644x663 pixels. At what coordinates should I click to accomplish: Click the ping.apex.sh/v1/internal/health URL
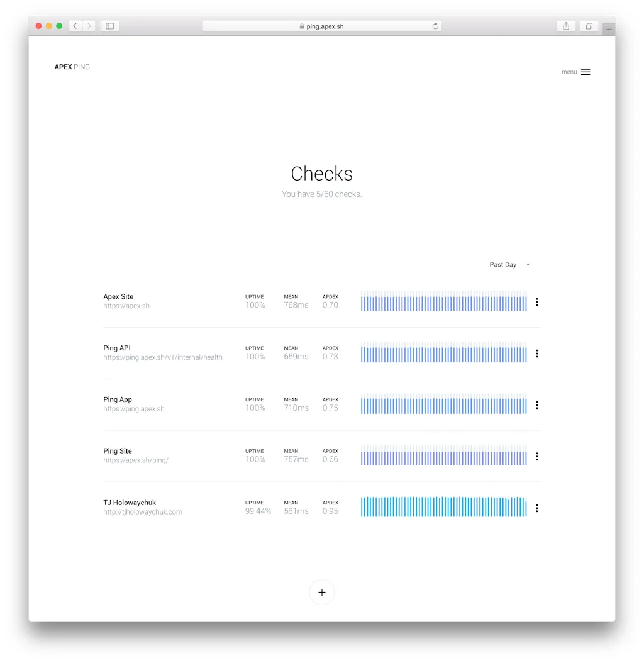(163, 357)
